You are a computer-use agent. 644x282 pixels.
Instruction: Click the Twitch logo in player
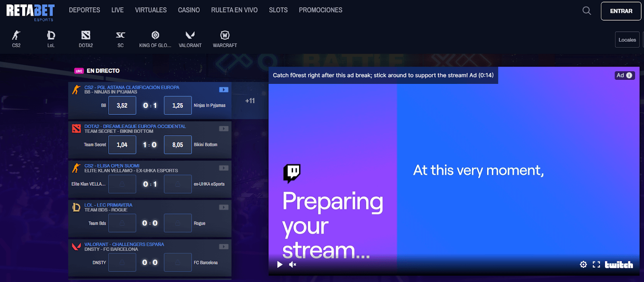pyautogui.click(x=619, y=265)
